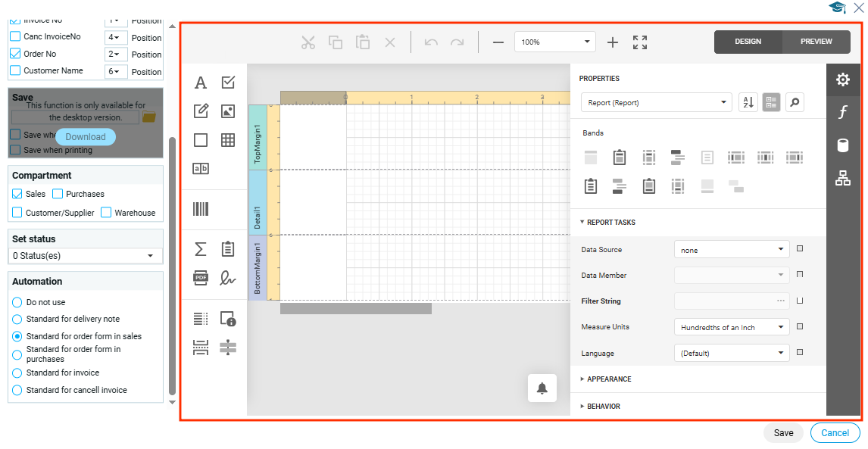Switch to the Preview tab
Screen dimensions: 868x449
tap(816, 42)
